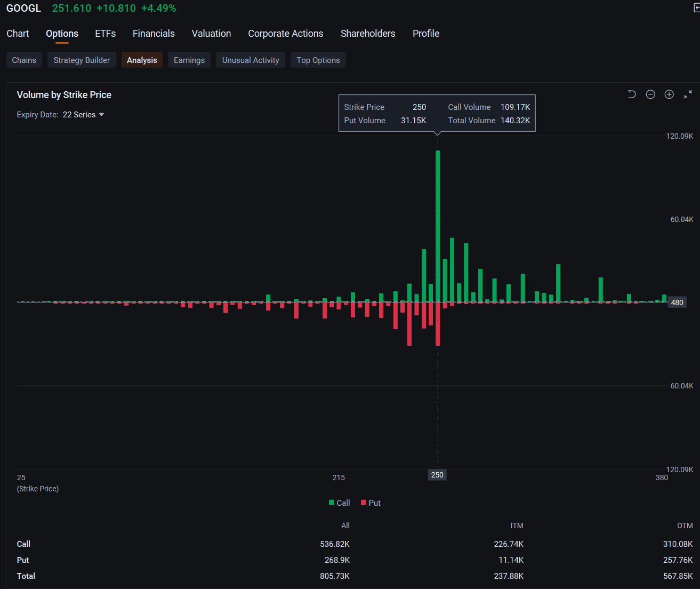
Task: View the Shareholders page
Action: coord(368,33)
